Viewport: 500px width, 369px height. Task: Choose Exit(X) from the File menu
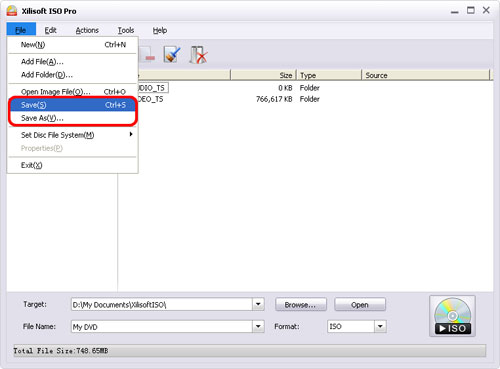coord(73,165)
